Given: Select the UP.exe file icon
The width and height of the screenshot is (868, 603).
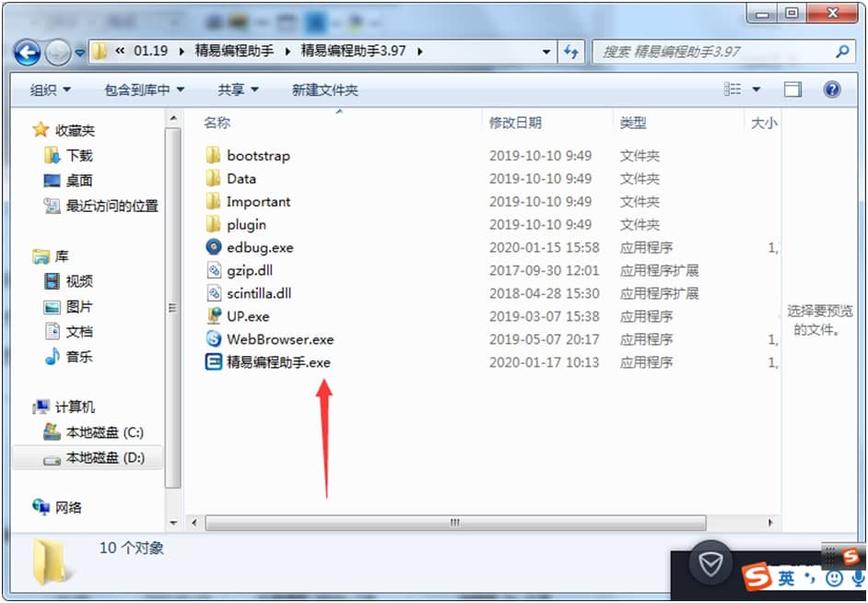Looking at the screenshot, I should [x=213, y=316].
